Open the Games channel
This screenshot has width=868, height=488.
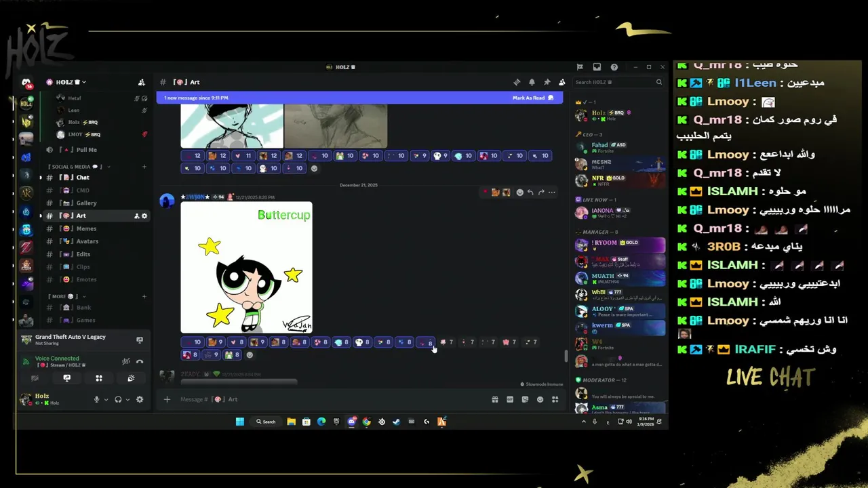[x=96, y=320]
